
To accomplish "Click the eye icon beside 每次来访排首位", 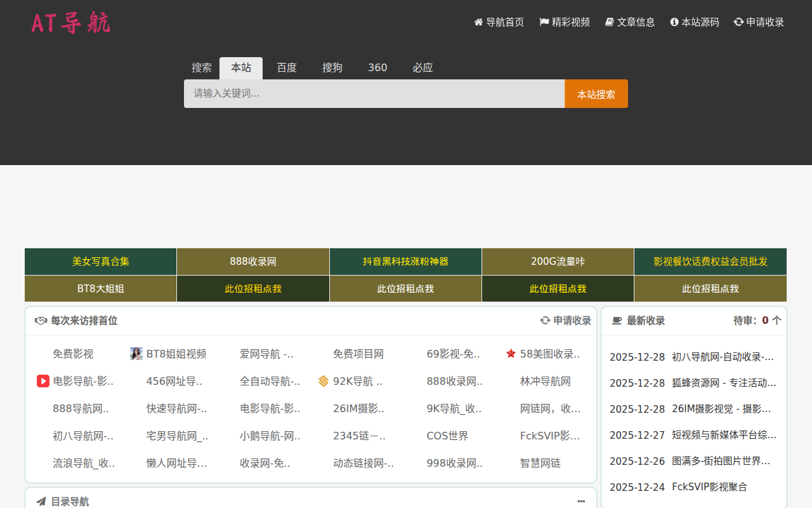I will (40, 321).
